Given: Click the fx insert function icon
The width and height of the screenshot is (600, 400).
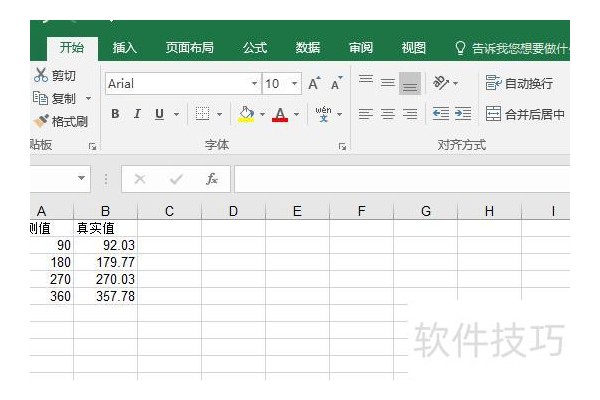Looking at the screenshot, I should tap(212, 179).
